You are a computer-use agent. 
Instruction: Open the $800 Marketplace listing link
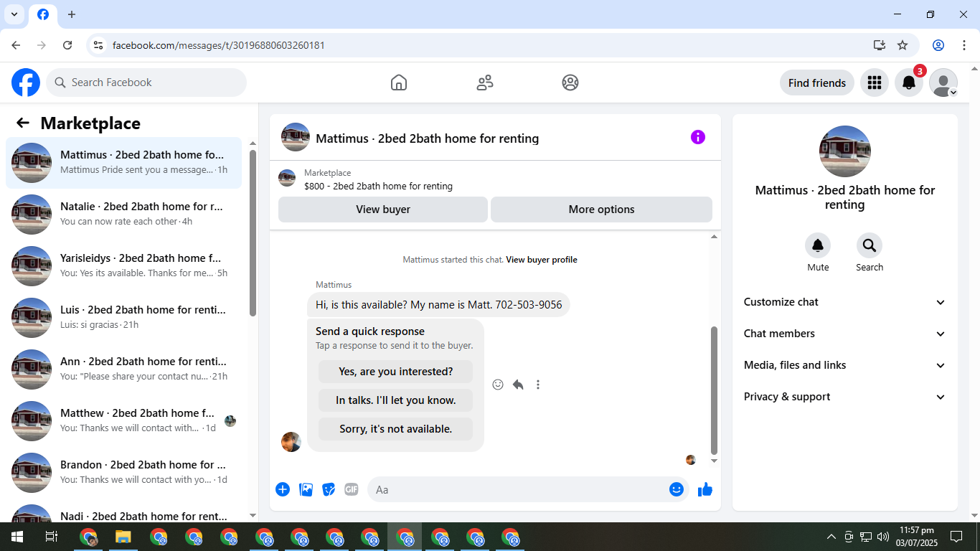378,186
